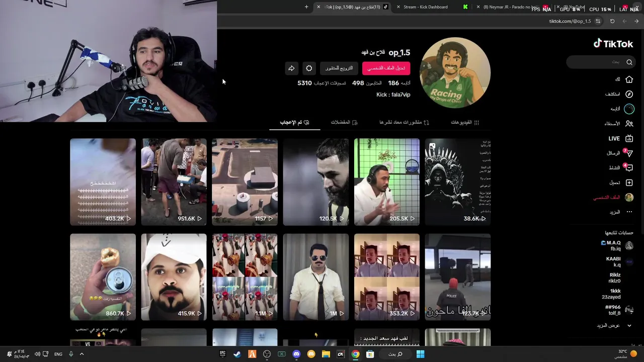Open the More three-dots menu
644x362 pixels.
(x=629, y=212)
